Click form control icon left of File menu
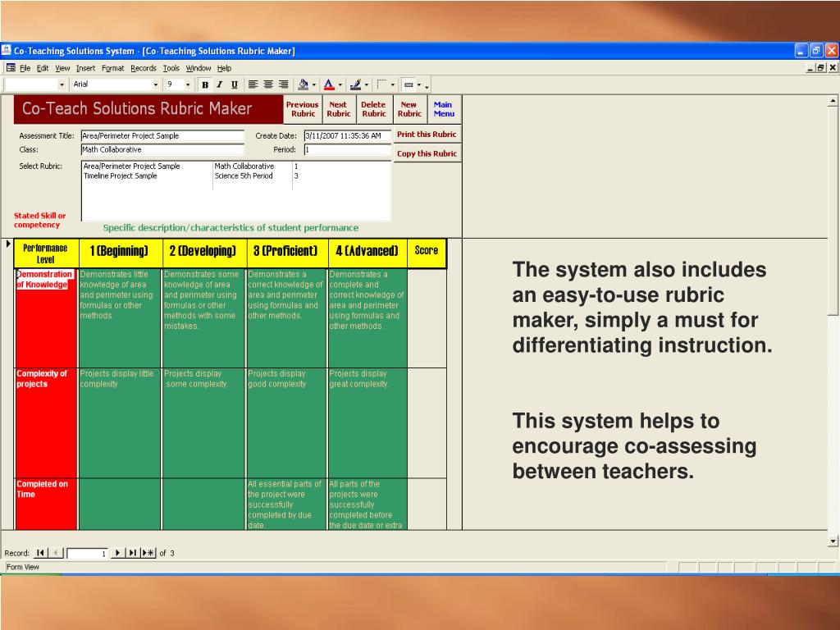Viewport: 840px width, 630px height. coord(11,68)
